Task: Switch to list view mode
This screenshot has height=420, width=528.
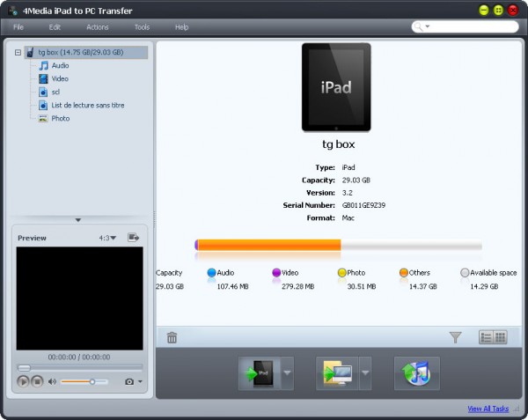Action: (486, 336)
